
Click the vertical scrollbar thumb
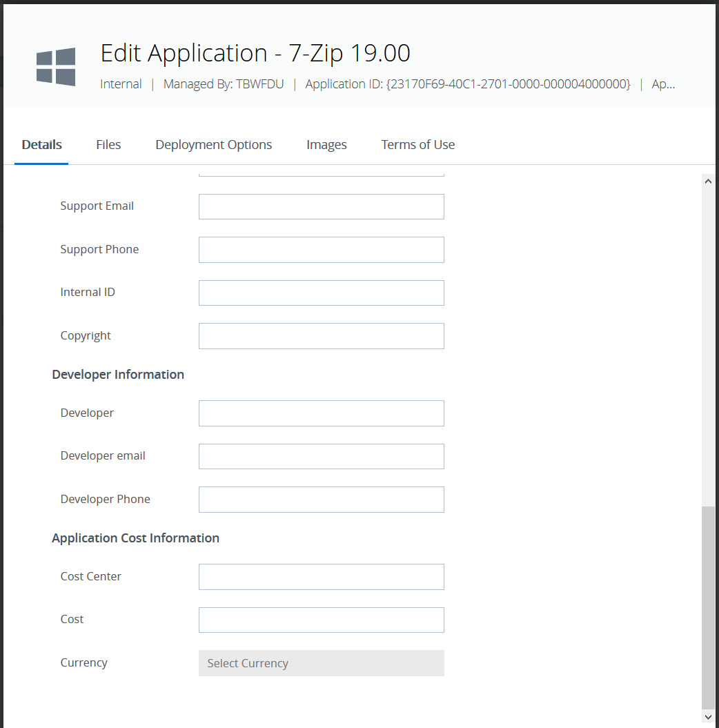point(708,608)
